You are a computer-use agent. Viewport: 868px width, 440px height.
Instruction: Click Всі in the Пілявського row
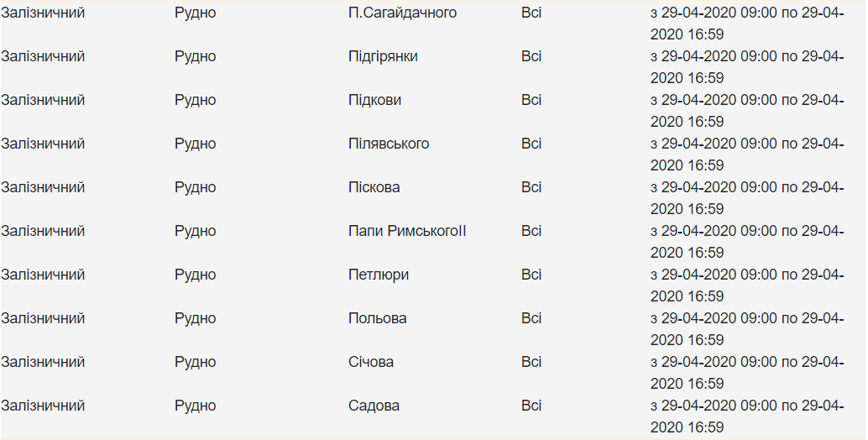(531, 144)
